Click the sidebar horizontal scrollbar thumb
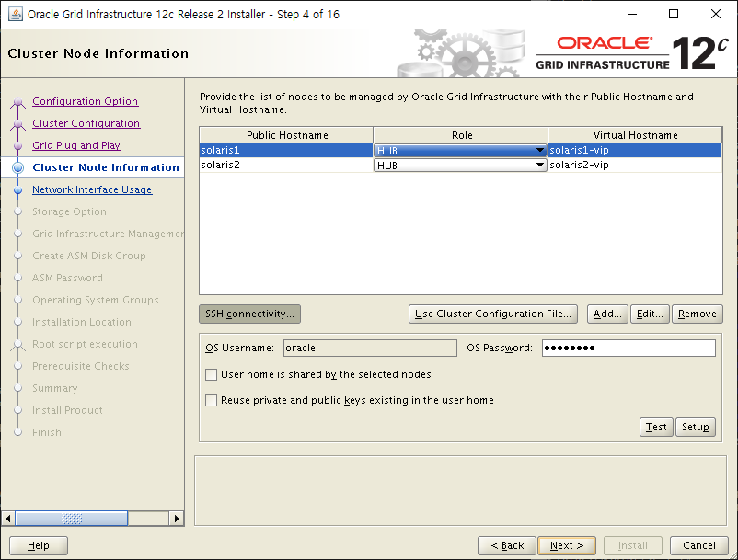This screenshot has width=738, height=560. point(72,520)
